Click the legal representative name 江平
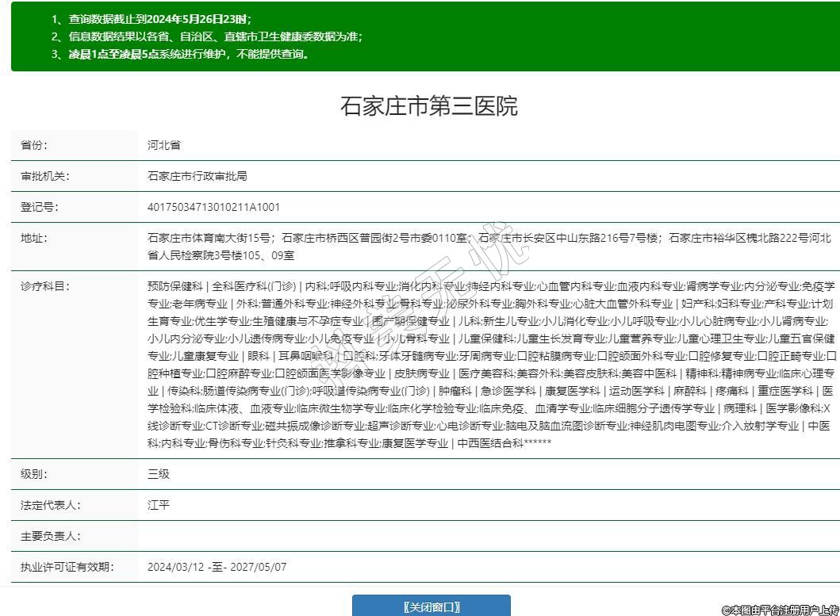Image resolution: width=840 pixels, height=616 pixels. (x=159, y=505)
